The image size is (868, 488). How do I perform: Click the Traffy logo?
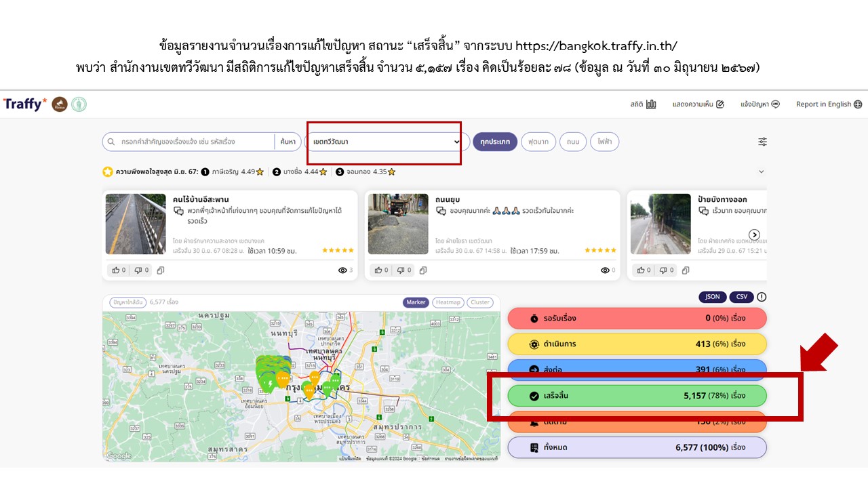[25, 104]
